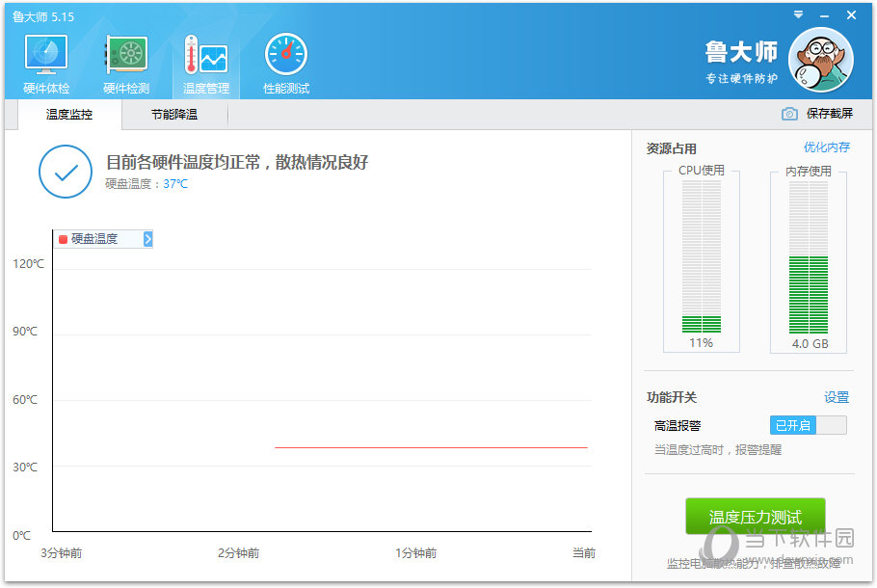
Task: Click the 保存截屏 text button
Action: coord(829,114)
